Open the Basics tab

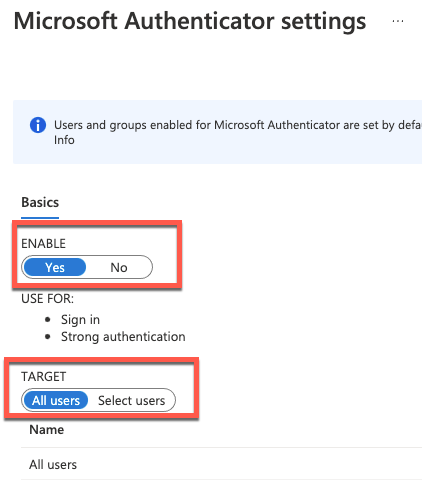point(40,202)
